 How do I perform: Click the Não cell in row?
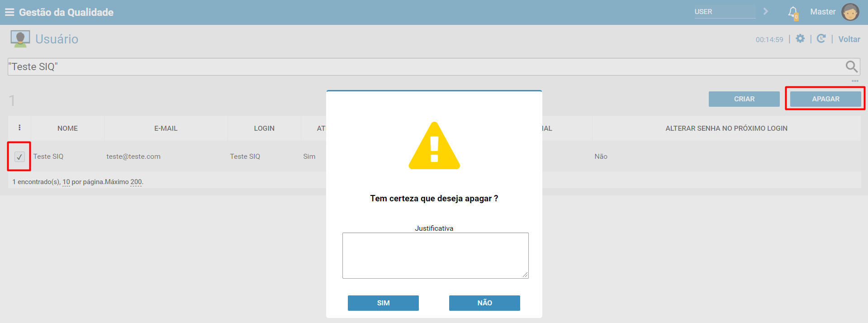(601, 157)
